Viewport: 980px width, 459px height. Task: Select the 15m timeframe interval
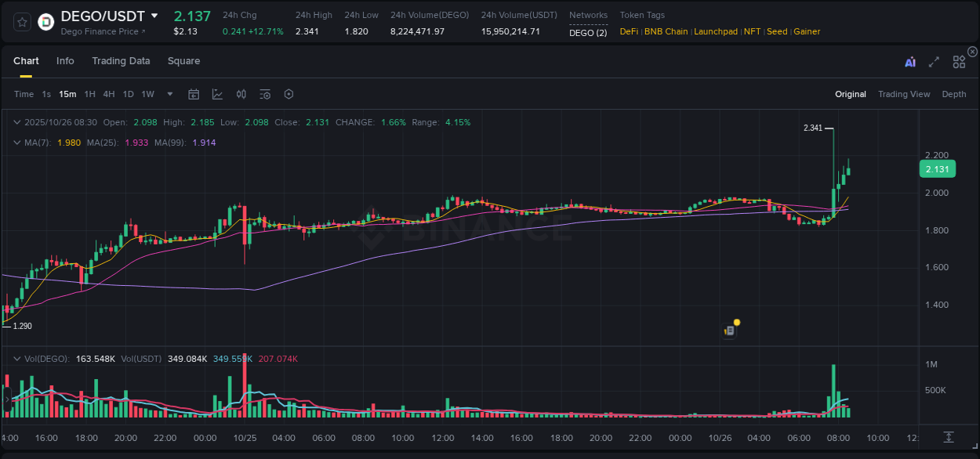67,93
